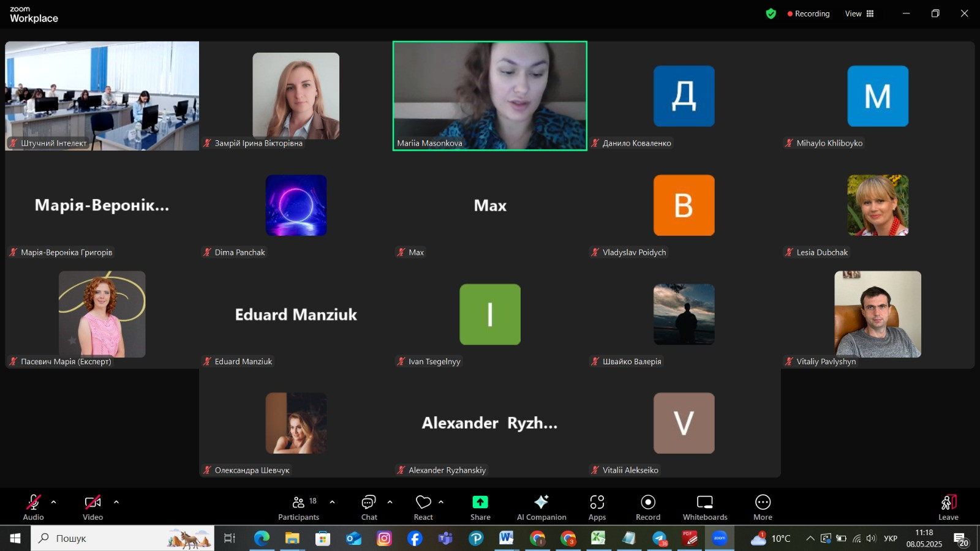Viewport: 980px width, 551px height.
Task: Click Mihaylo Khliboyko's blue M avatar
Action: click(x=878, y=96)
